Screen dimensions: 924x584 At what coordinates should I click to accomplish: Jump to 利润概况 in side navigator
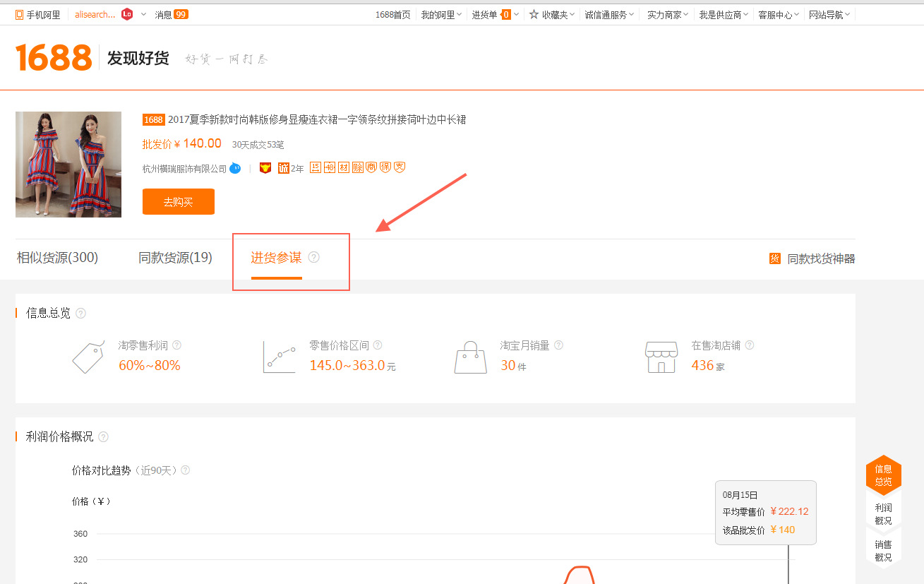(883, 514)
